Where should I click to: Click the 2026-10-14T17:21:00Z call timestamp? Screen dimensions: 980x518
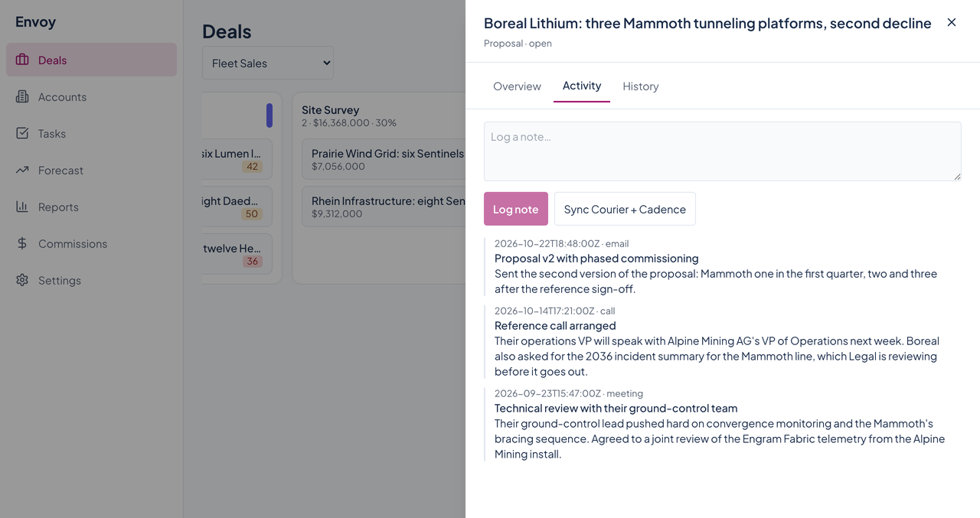(554, 311)
